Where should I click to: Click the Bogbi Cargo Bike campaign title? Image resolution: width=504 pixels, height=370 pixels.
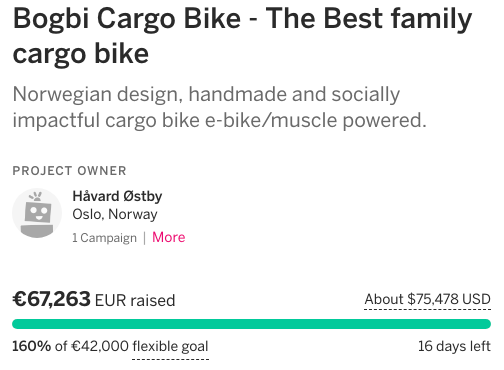pos(242,36)
